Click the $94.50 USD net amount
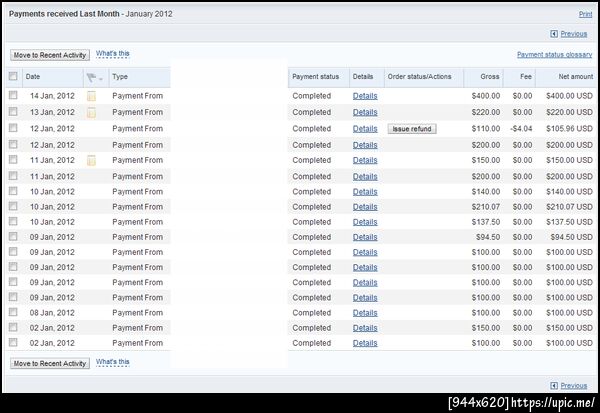 pyautogui.click(x=571, y=237)
